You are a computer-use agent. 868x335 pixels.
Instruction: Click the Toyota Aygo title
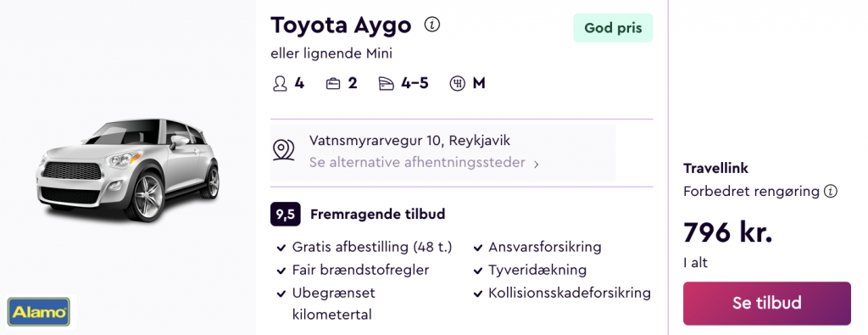[x=341, y=25]
